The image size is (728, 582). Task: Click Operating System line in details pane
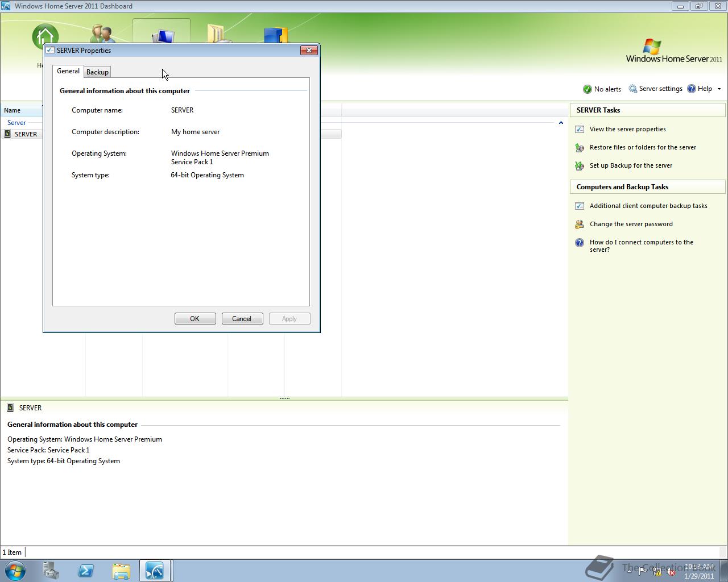coord(85,439)
